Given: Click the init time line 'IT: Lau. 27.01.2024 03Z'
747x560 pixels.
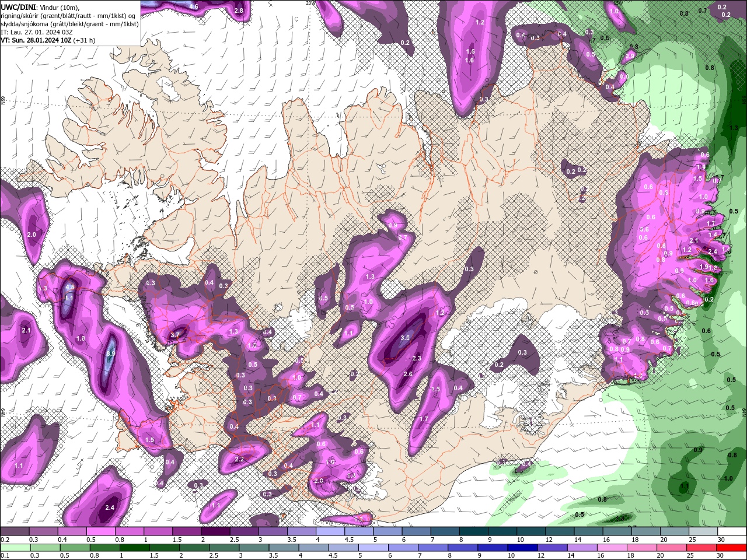Looking at the screenshot, I should [36, 32].
